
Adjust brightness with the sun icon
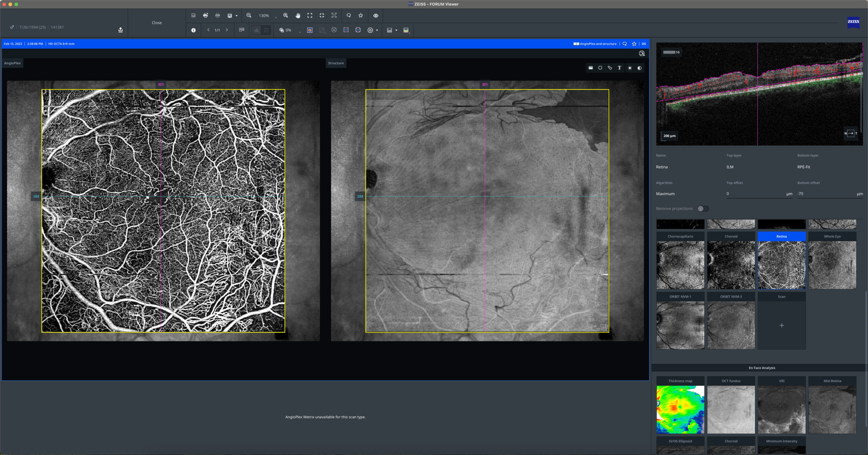[630, 68]
